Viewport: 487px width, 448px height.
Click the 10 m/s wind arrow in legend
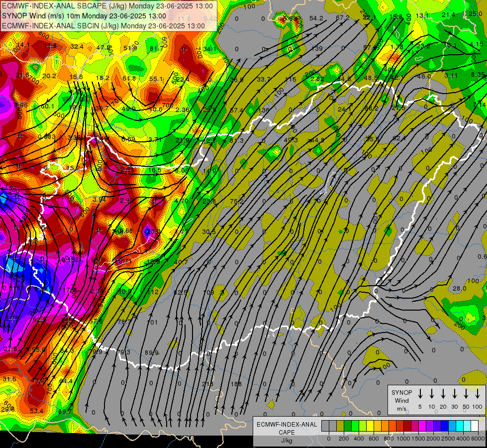(x=432, y=394)
